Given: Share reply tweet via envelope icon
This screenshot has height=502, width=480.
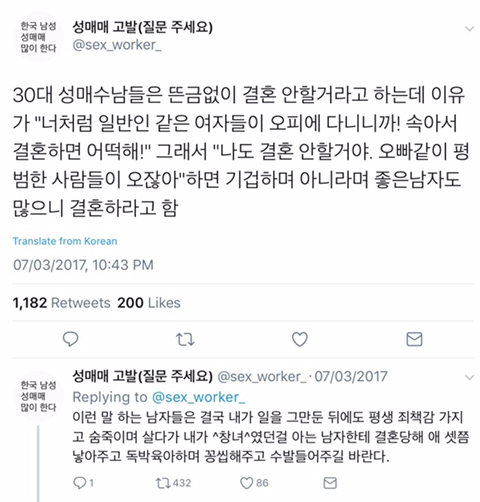Looking at the screenshot, I should coord(330,483).
